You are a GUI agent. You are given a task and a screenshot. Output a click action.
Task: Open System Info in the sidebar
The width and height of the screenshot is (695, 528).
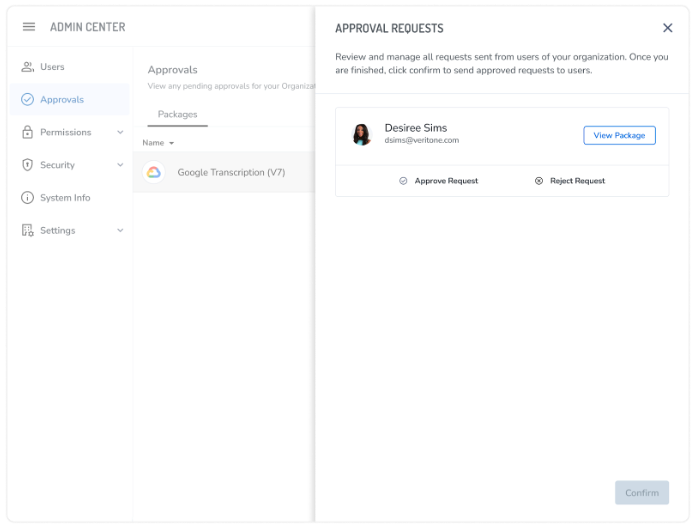65,198
